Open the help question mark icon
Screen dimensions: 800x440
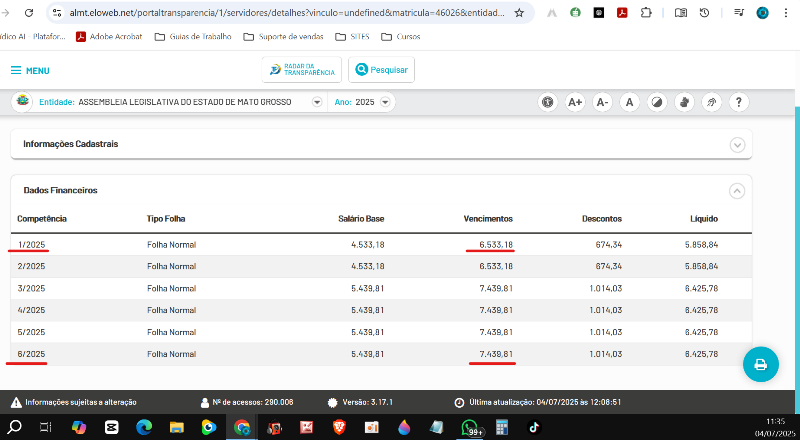739,102
